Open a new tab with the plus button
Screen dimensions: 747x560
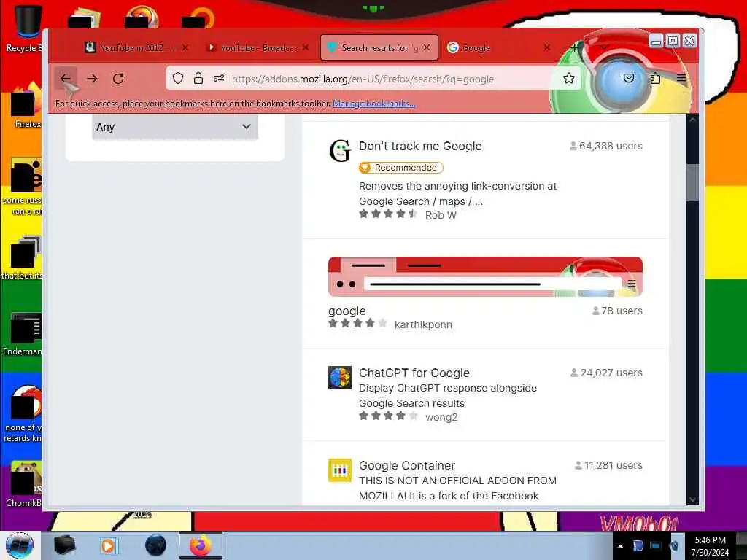pyautogui.click(x=575, y=47)
